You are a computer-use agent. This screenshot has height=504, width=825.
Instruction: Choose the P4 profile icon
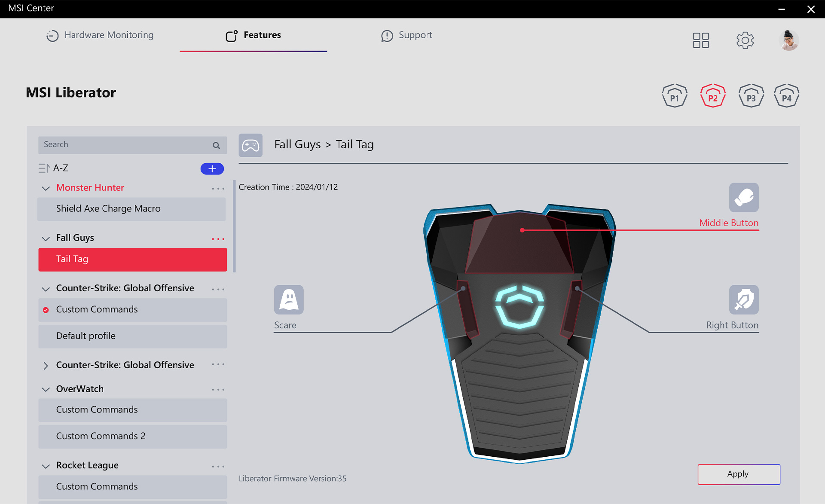(x=786, y=95)
